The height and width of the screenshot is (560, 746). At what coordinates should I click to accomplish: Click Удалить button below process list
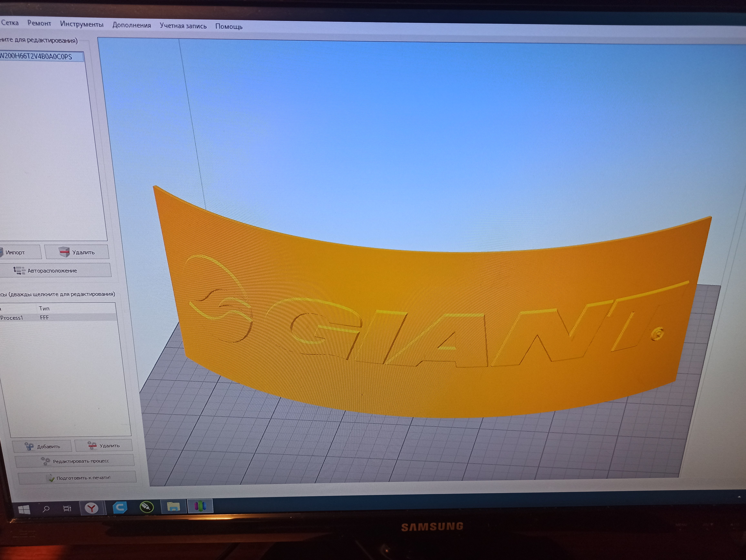[104, 445]
